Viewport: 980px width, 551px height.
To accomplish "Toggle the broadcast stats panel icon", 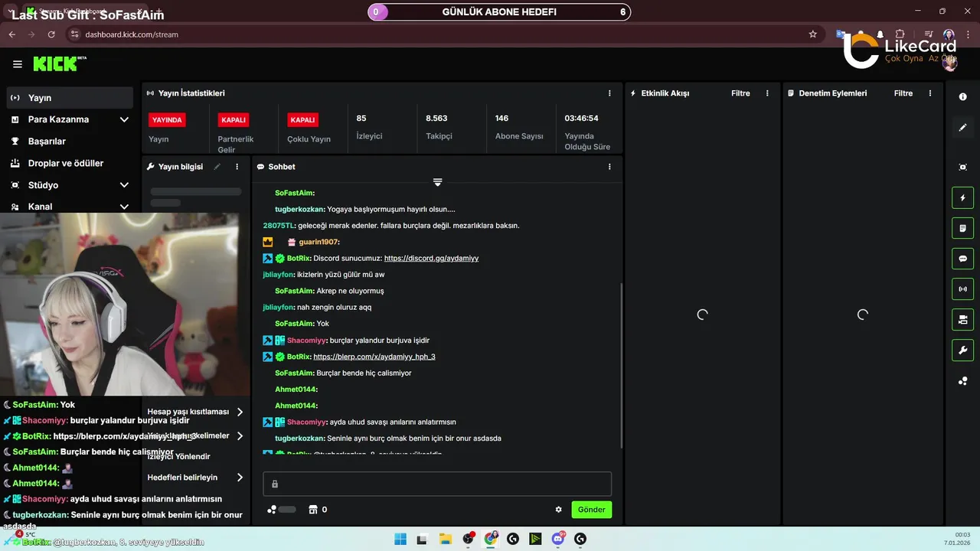I will click(962, 289).
